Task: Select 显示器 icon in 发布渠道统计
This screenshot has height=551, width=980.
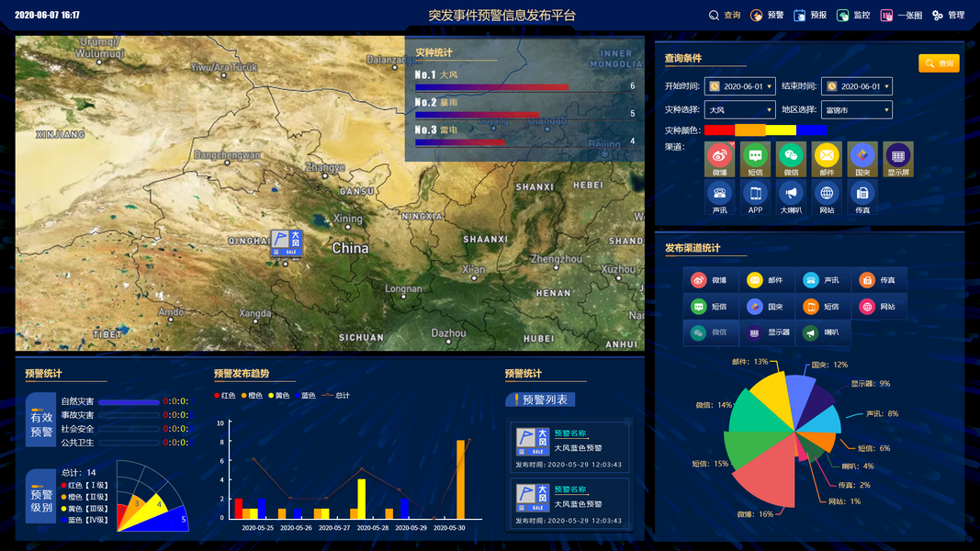Action: [754, 333]
